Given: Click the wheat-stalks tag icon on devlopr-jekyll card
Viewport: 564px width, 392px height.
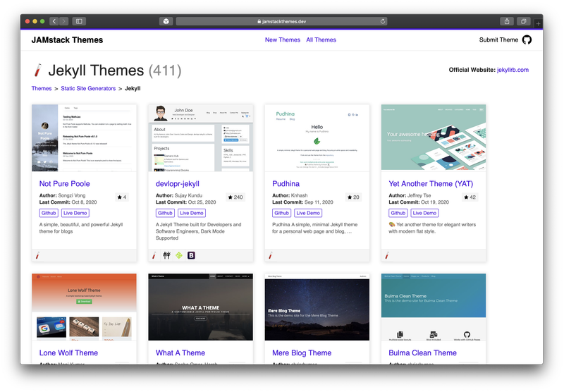Looking at the screenshot, I should 166,255.
